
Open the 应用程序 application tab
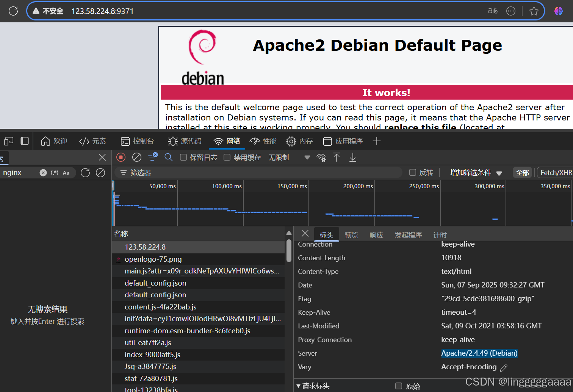click(343, 141)
